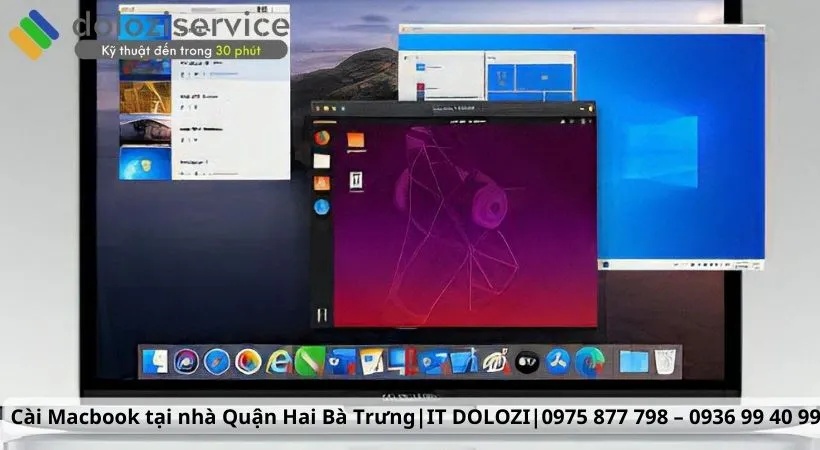Launch the teal Edge browser in dock
Viewport: 820px width, 450px height.
[x=589, y=362]
